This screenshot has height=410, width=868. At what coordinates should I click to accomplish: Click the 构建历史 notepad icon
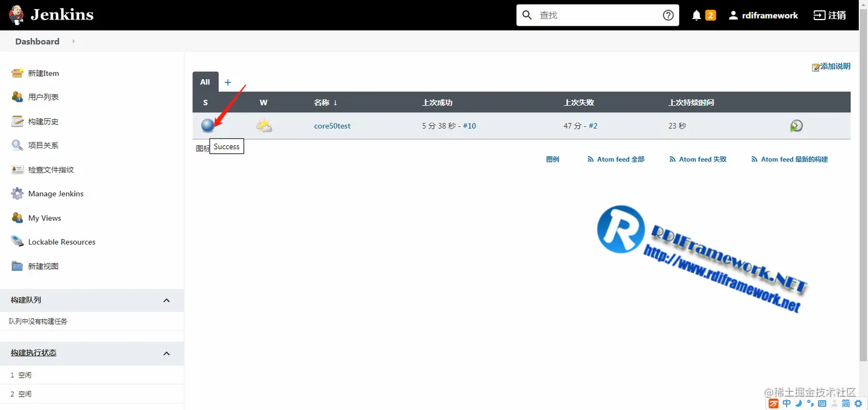click(17, 121)
